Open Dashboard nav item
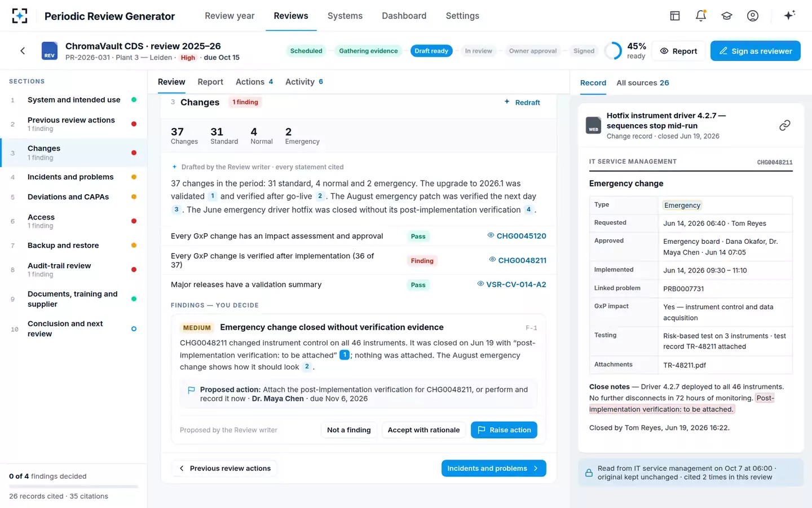 point(404,16)
